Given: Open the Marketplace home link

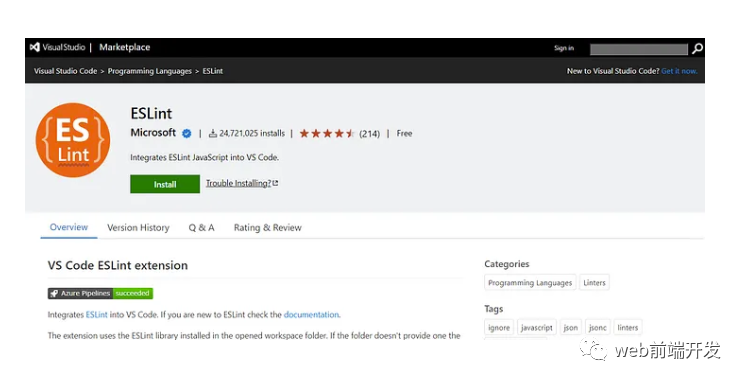Looking at the screenshot, I should click(x=124, y=47).
